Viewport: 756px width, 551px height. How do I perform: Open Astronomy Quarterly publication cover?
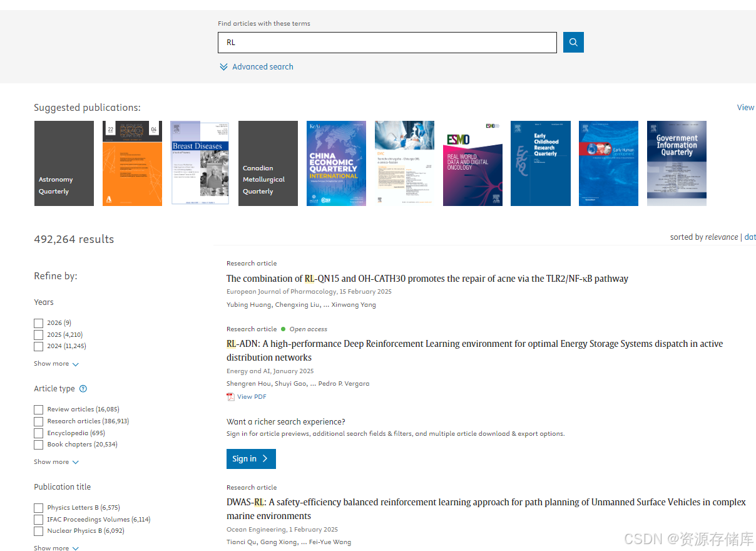pos(64,163)
